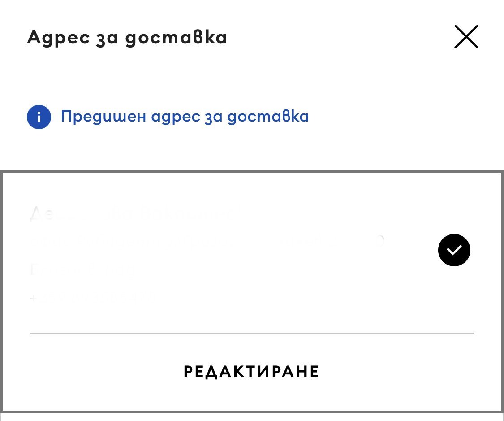Select the black checkmark radio button

click(454, 250)
